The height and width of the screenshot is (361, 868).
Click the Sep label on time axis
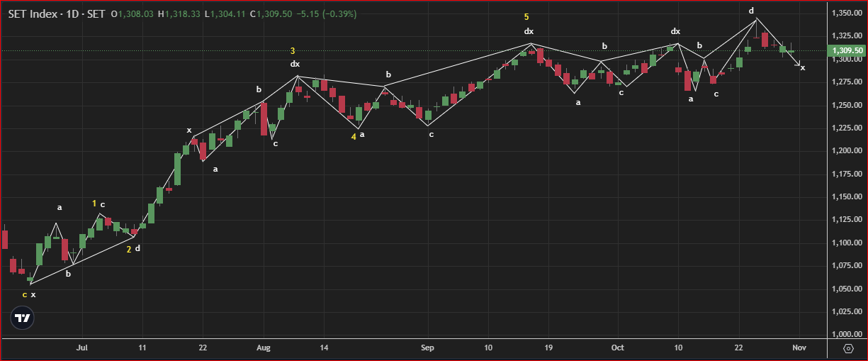point(427,348)
